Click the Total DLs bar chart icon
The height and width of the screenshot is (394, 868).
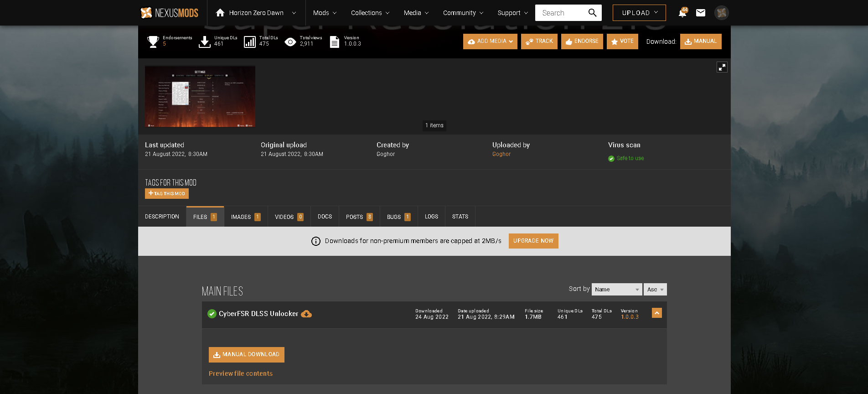[x=250, y=42]
